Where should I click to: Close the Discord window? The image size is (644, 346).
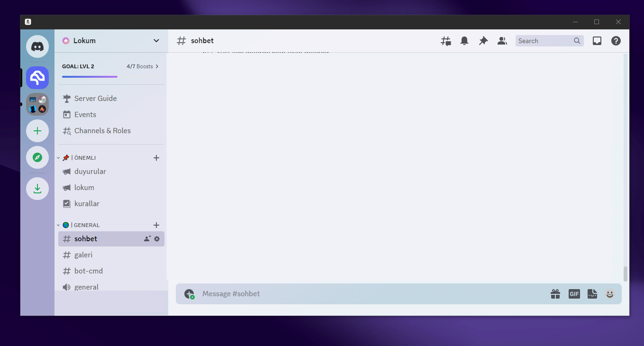click(618, 22)
